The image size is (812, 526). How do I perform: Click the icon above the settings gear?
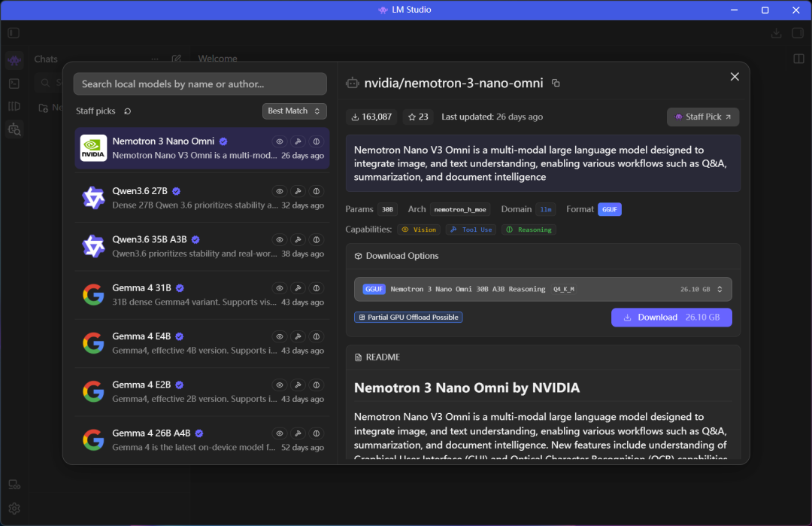pyautogui.click(x=14, y=485)
